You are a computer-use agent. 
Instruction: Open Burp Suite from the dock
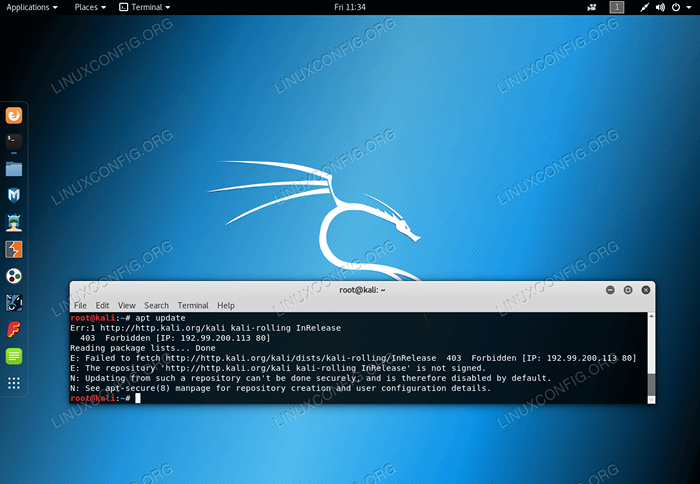pos(14,250)
